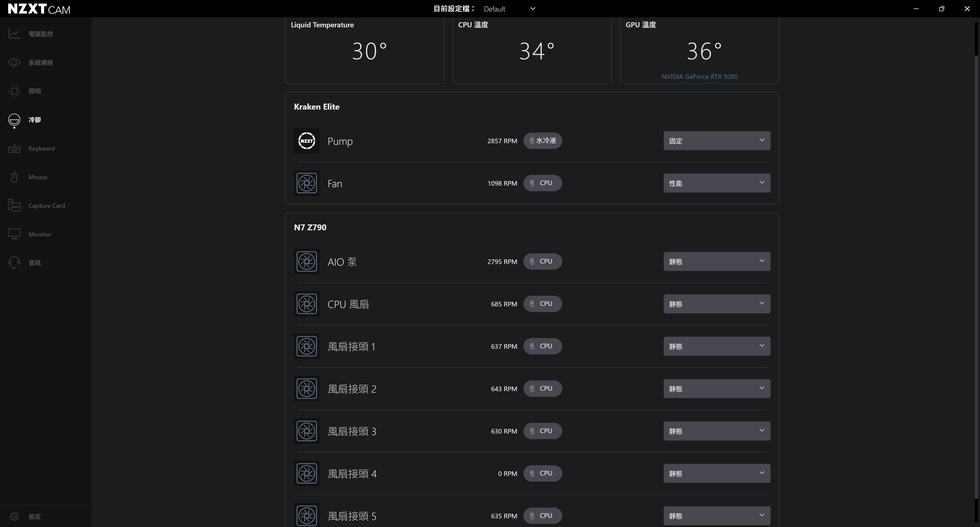980x527 pixels.
Task: Open the 電腦監控 monitoring icon in sidebar
Action: coord(14,34)
